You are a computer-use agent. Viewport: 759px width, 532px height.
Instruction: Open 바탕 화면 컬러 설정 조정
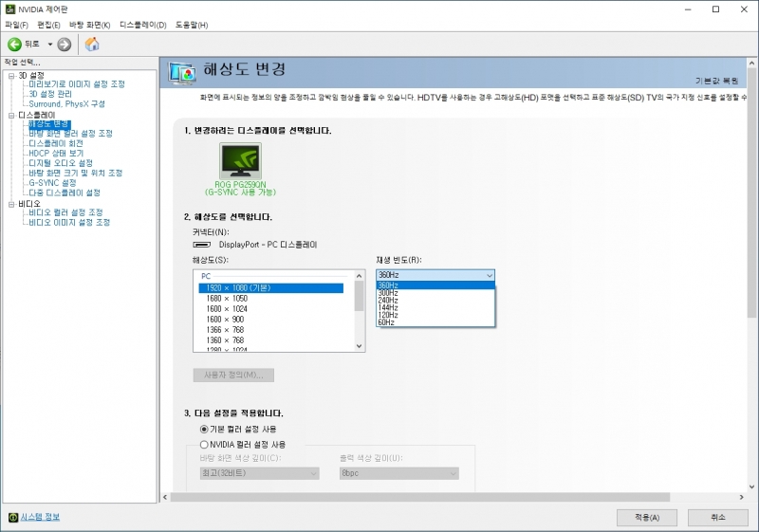tap(70, 134)
